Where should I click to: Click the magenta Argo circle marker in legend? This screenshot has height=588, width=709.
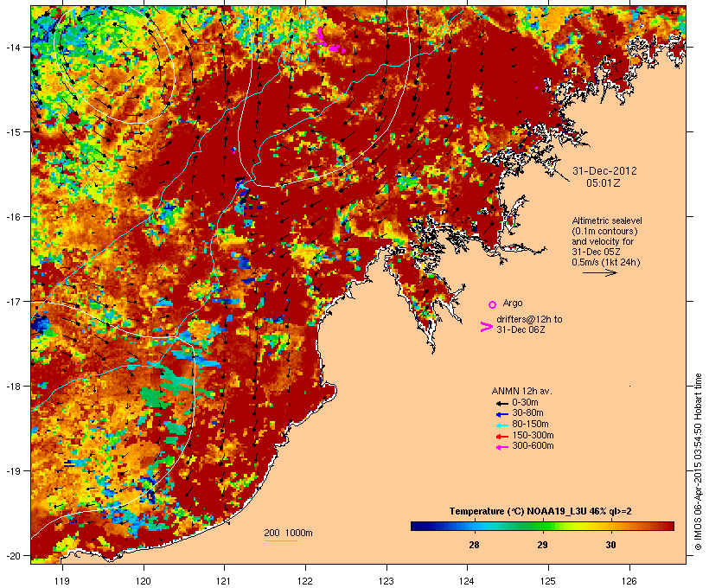click(x=492, y=304)
